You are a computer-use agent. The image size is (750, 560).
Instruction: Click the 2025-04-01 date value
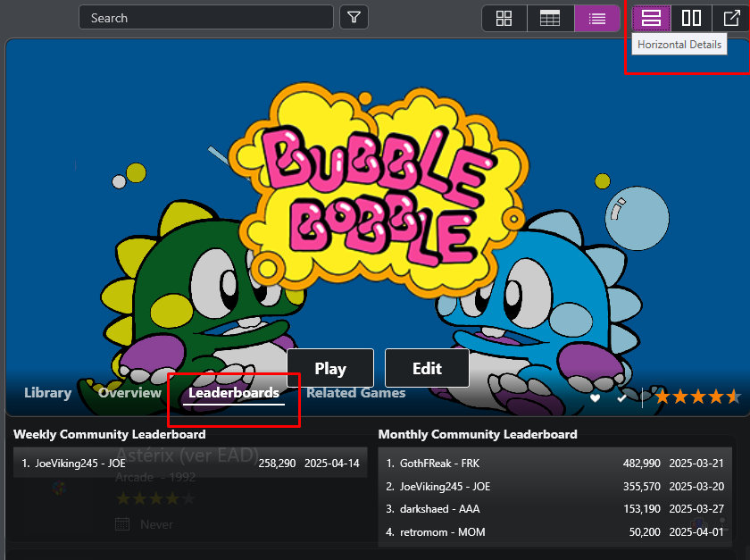point(696,531)
